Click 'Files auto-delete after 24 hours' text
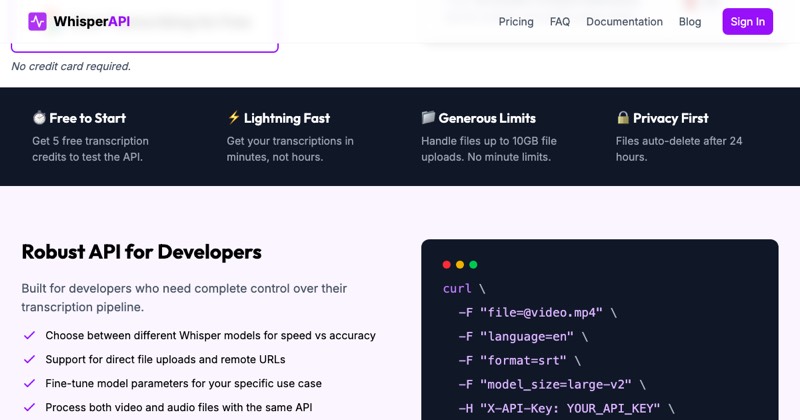This screenshot has width=800, height=420. [679, 149]
